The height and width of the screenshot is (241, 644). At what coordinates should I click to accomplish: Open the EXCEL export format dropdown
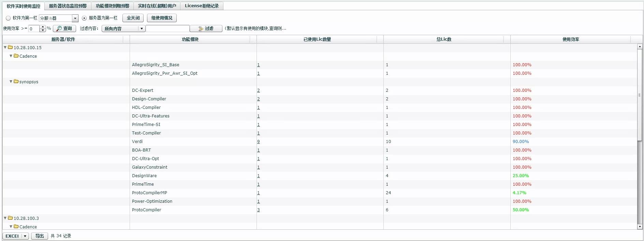coord(16,236)
